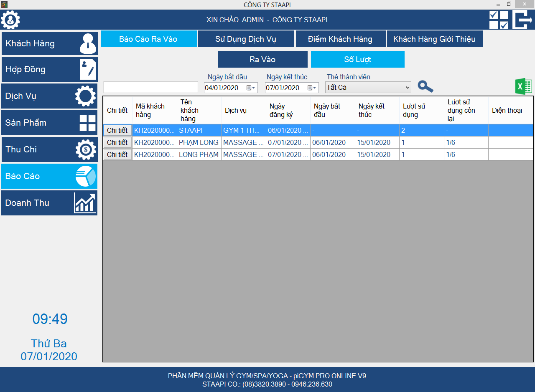
Task: Click the logout arrow icon
Action: (522, 20)
